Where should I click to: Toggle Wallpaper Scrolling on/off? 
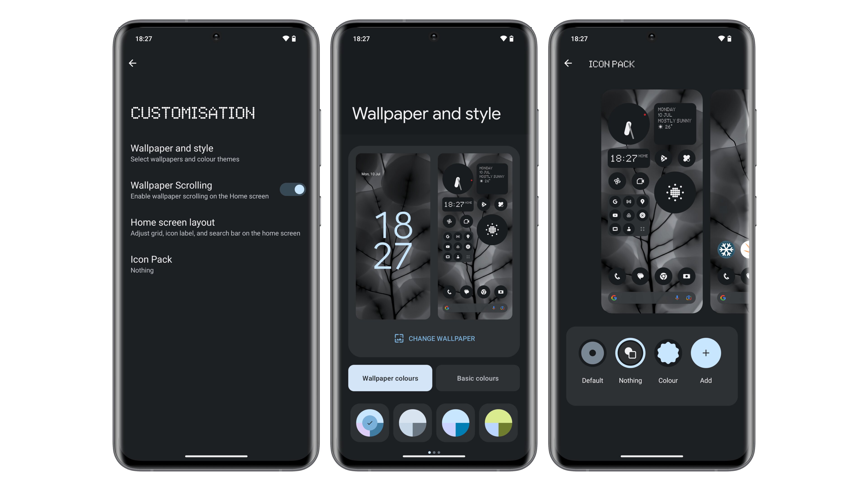[x=294, y=190]
